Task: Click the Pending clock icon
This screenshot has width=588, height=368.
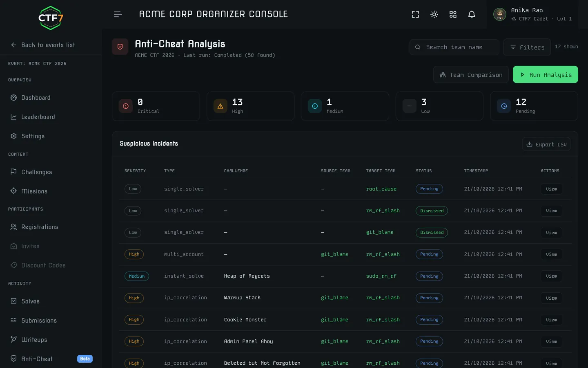Action: pos(504,106)
